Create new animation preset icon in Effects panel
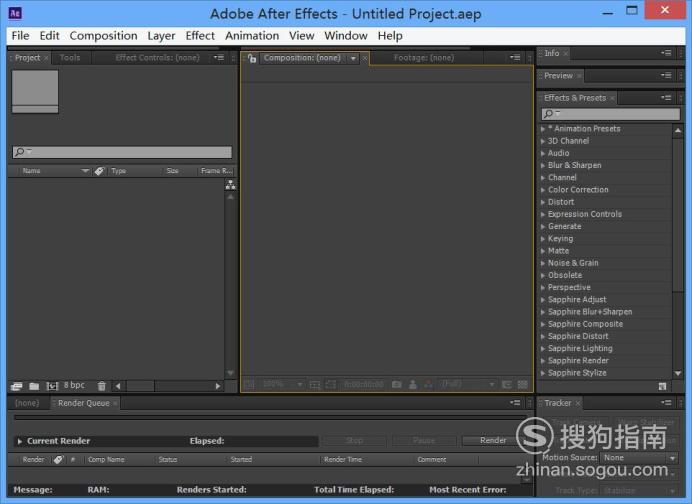692x504 pixels. 662,386
